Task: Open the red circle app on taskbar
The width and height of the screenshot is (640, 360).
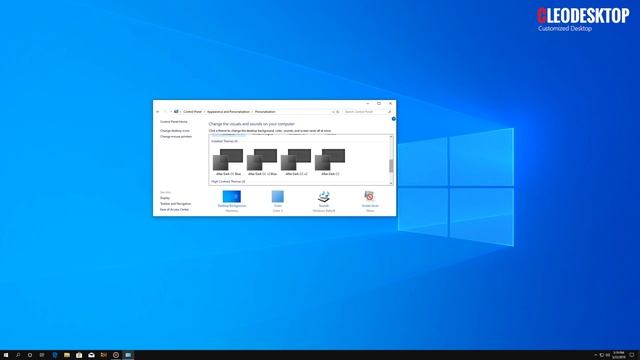Action: [x=116, y=355]
